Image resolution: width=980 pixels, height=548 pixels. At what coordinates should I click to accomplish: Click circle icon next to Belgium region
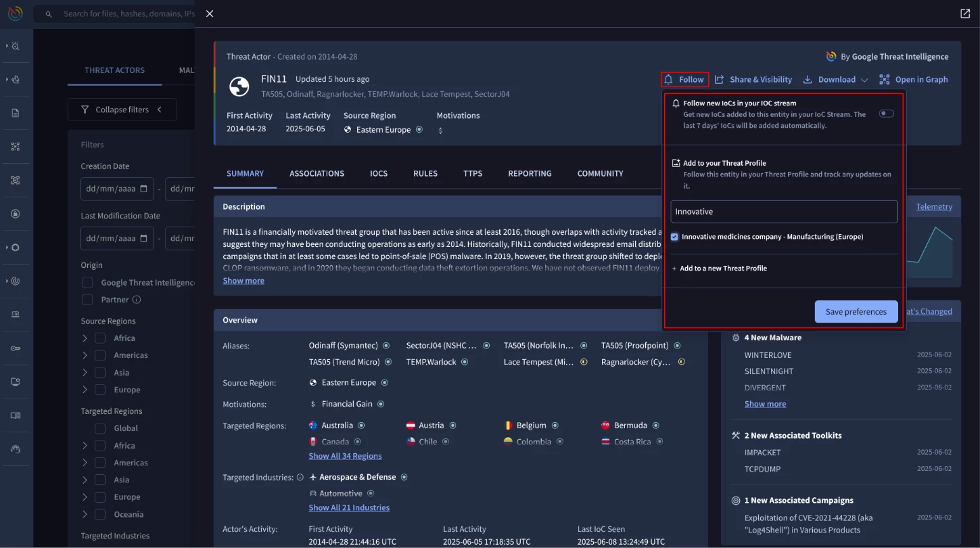tap(555, 426)
